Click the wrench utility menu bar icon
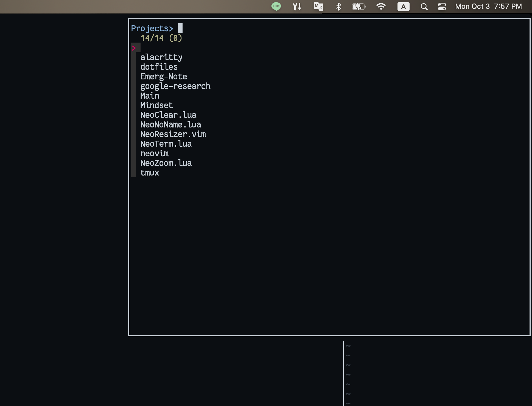 297,6
